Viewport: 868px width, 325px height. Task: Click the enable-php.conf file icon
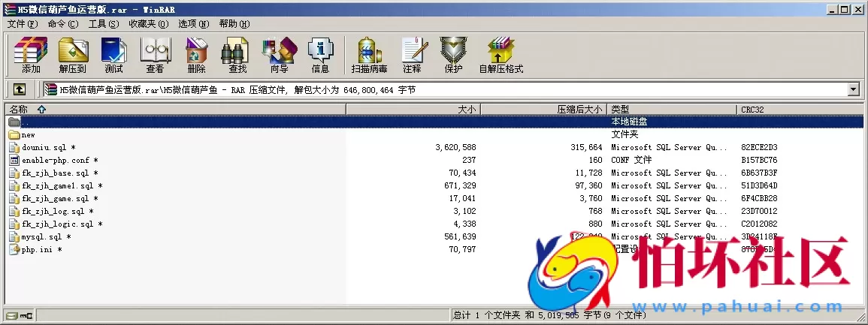coord(14,161)
